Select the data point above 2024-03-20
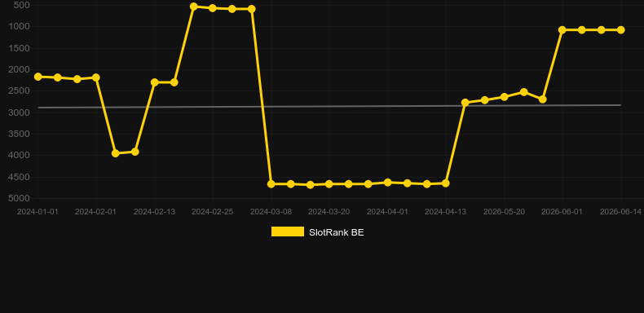This screenshot has height=313, width=644. coord(329,184)
